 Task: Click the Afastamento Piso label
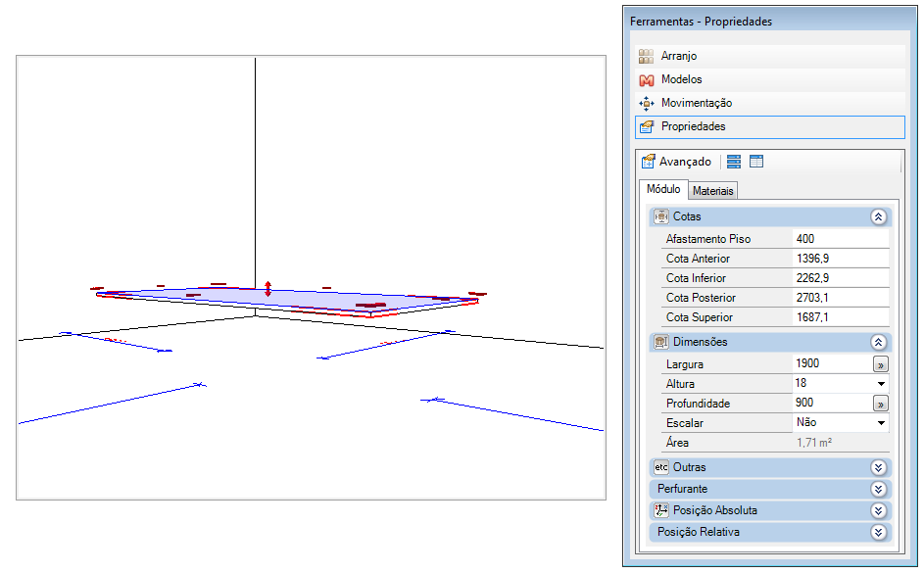click(x=708, y=239)
